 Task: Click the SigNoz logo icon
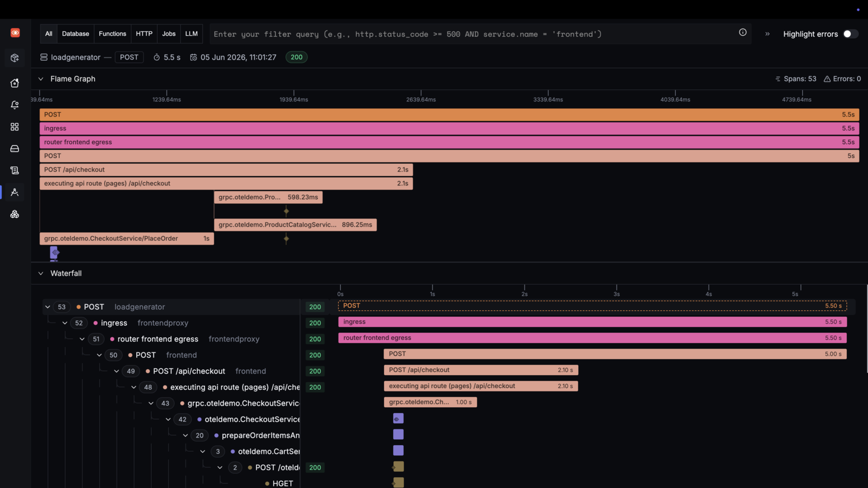tap(15, 33)
